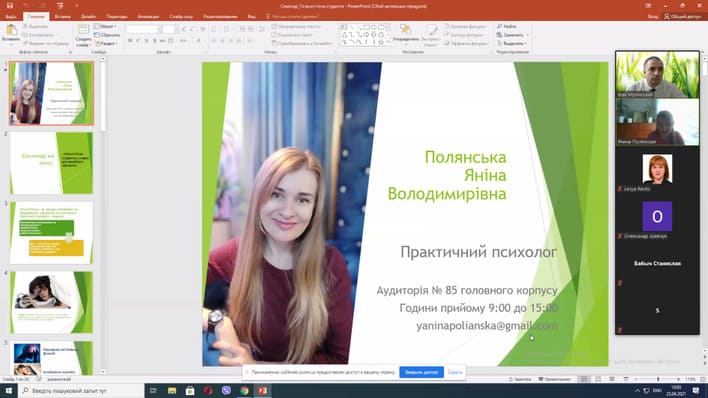Open the Упорядочить arrange tool

point(405,34)
